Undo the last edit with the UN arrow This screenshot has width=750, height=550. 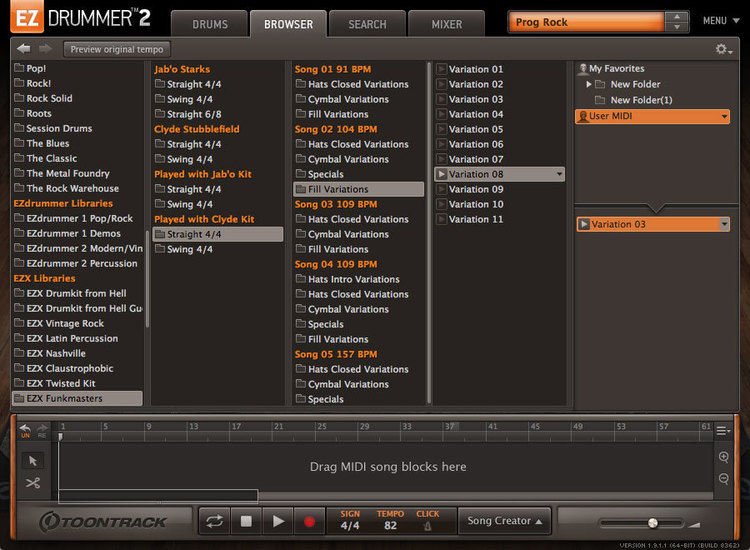coord(25,430)
